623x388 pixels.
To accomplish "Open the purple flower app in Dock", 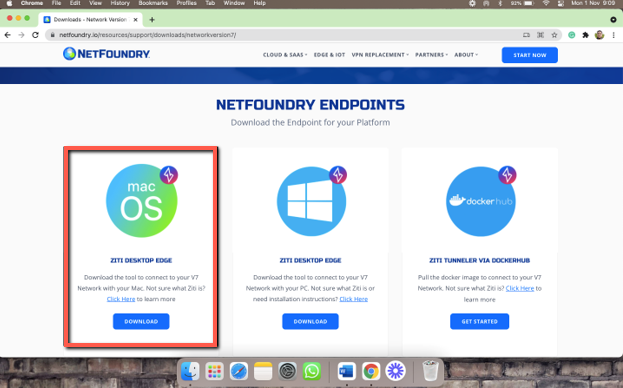I will point(395,372).
